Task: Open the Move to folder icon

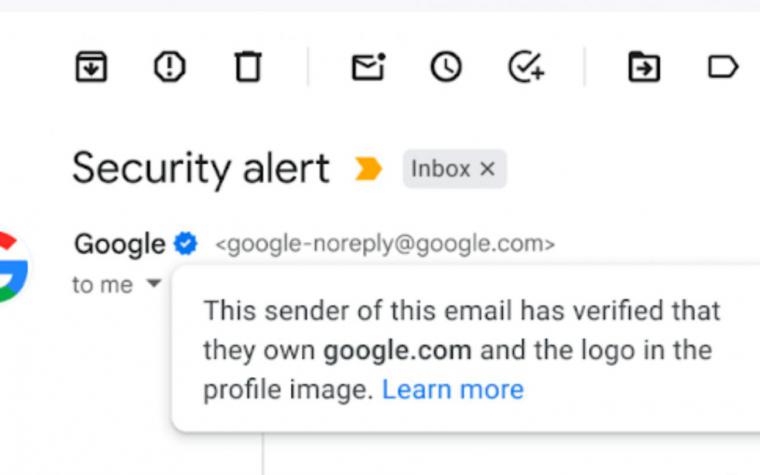Action: coord(644,66)
